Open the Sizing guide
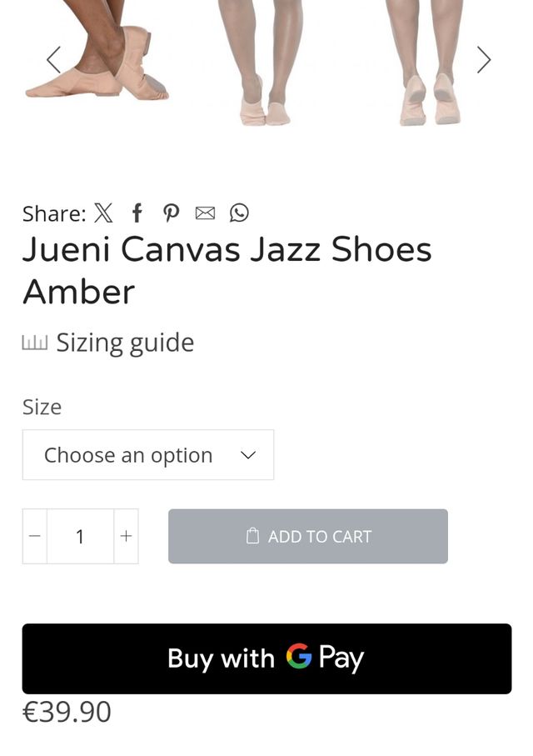533x756 pixels. click(x=125, y=342)
